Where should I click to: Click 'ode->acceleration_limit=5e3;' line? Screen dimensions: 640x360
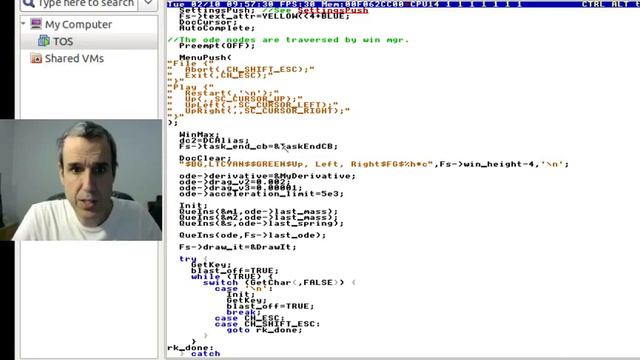click(x=261, y=193)
